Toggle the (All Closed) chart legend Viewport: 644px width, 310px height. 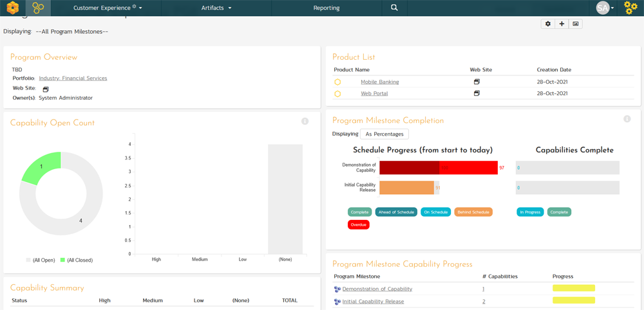76,260
